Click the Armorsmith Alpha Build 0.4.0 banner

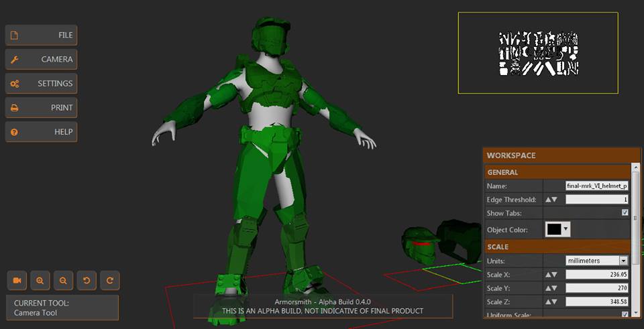pyautogui.click(x=323, y=306)
